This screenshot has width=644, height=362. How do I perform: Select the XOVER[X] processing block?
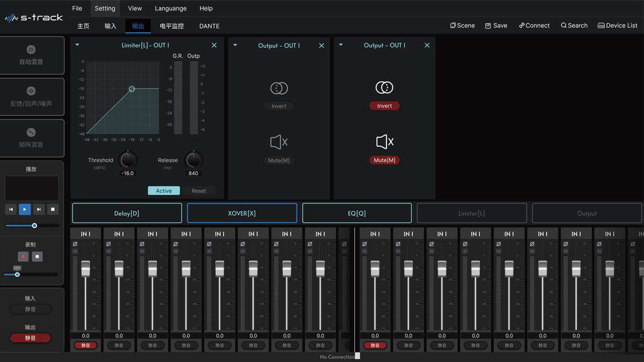[x=241, y=213]
